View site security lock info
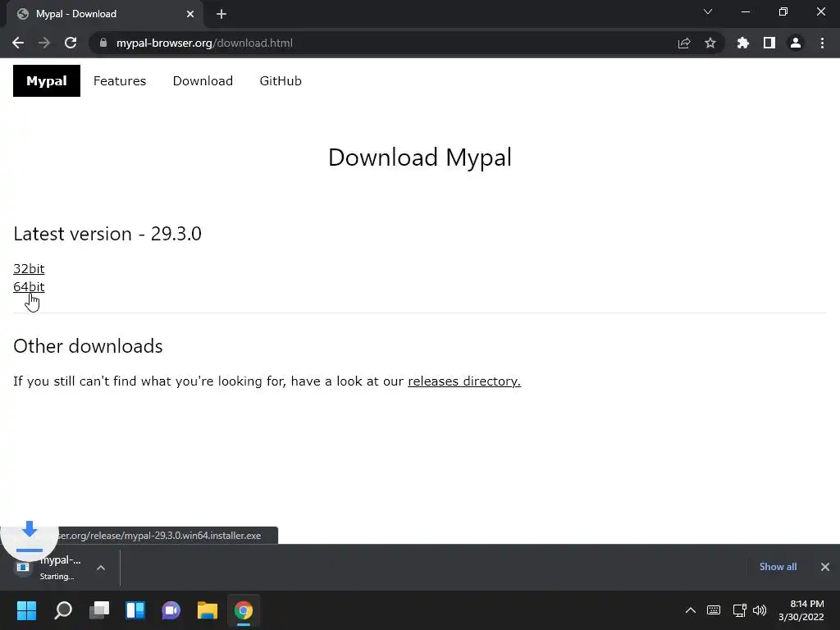The image size is (840, 630). click(103, 43)
